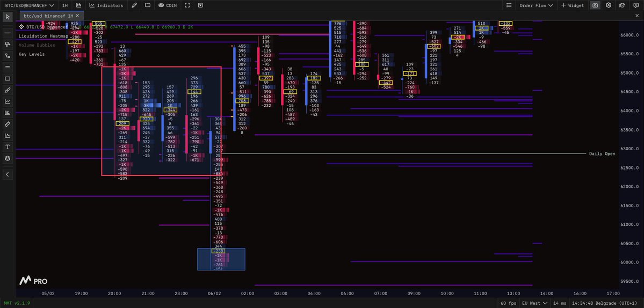Click the highlighted -238 footprint cell
The width and height of the screenshot is (644, 308).
tap(218, 251)
